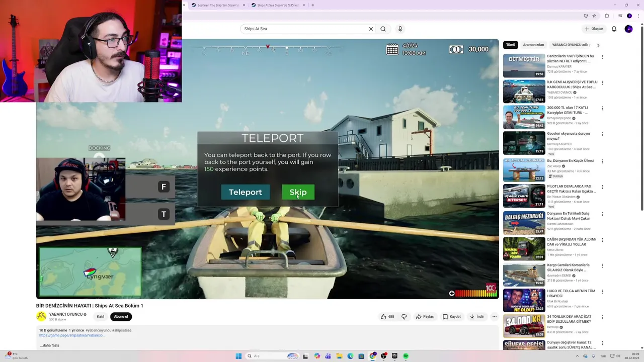The width and height of the screenshot is (644, 362).
Task: Click the İndir download button
Action: pyautogui.click(x=477, y=317)
